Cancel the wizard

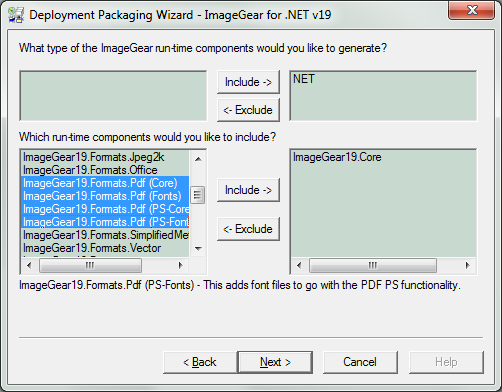360,362
